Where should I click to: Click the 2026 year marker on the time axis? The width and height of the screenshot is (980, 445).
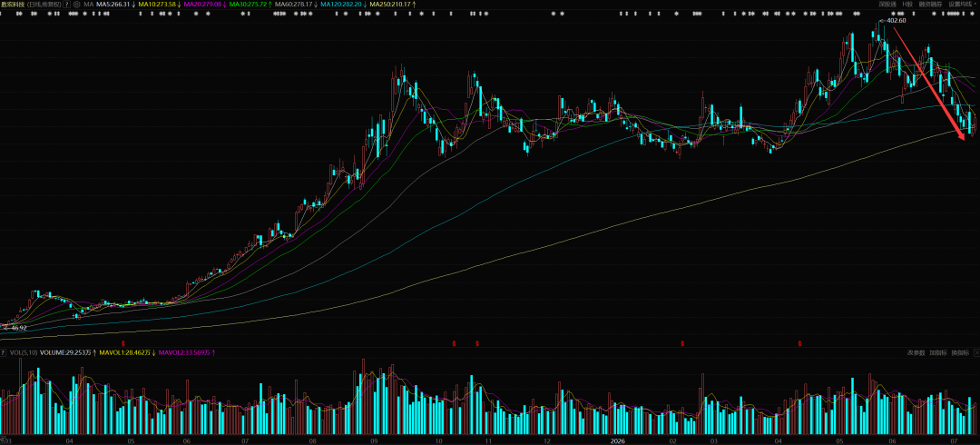click(x=617, y=440)
